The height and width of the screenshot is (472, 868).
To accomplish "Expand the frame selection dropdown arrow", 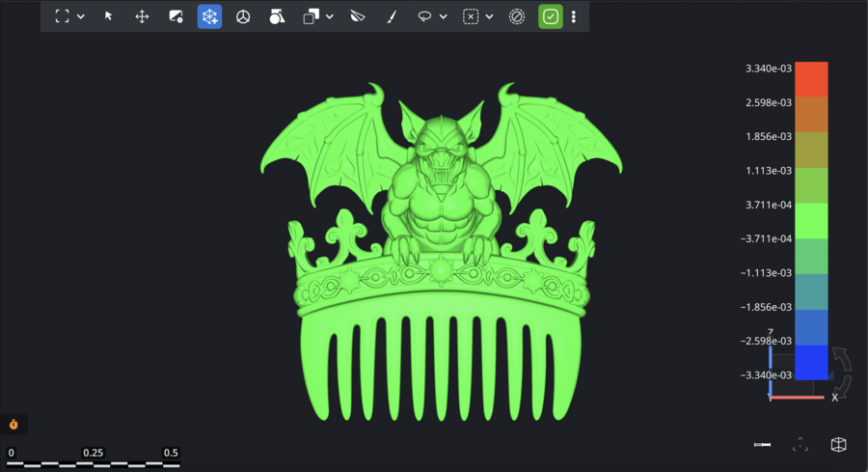I will click(81, 16).
